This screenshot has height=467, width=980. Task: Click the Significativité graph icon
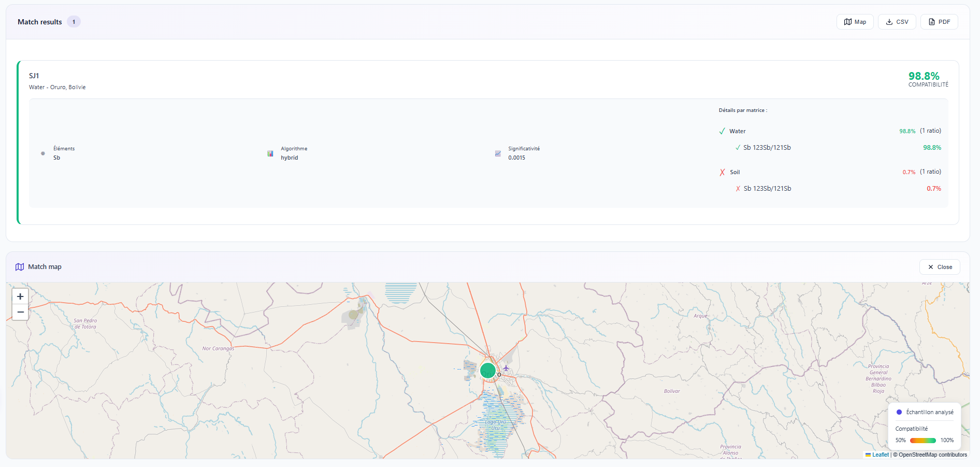click(498, 153)
